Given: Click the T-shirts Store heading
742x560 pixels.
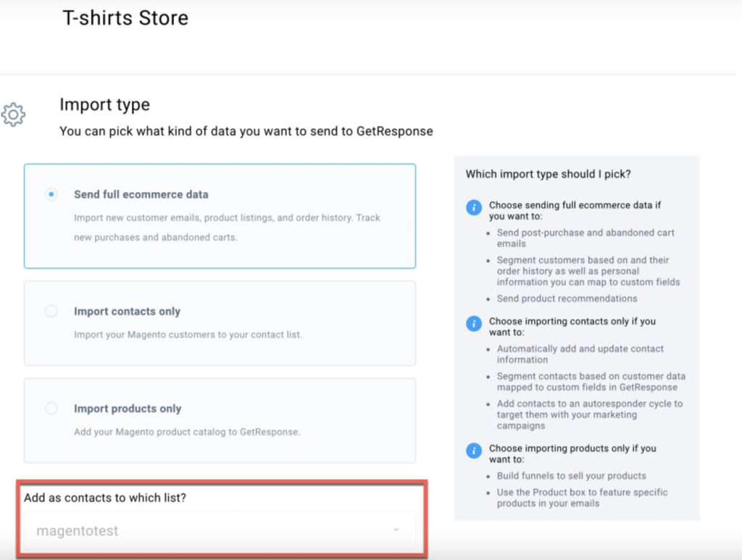Looking at the screenshot, I should 125,18.
